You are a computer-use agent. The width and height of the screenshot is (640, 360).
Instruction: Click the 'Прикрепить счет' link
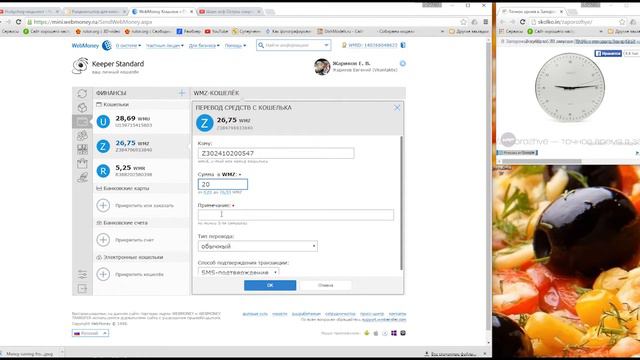pos(134,240)
